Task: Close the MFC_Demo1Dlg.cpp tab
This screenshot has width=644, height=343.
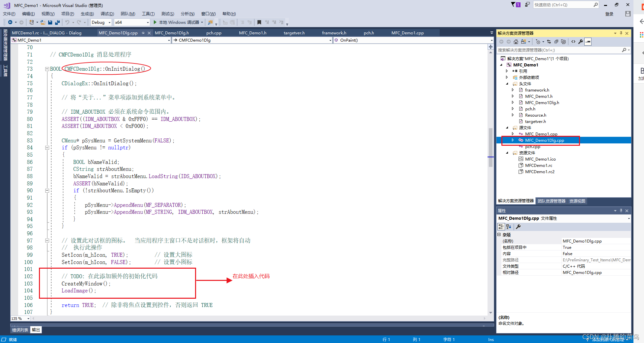Action: click(149, 33)
